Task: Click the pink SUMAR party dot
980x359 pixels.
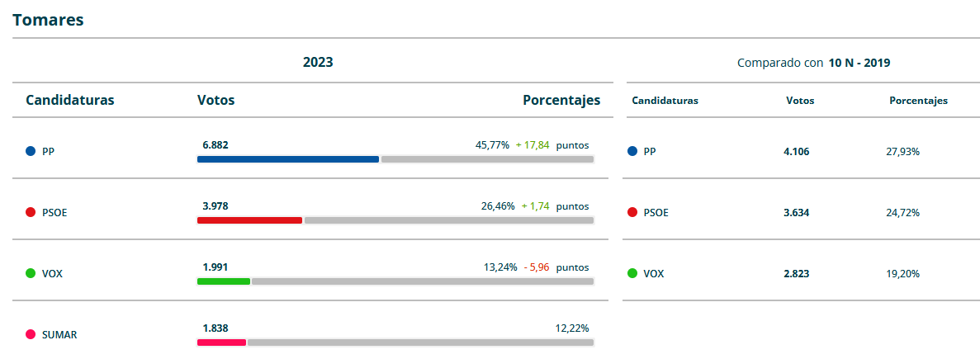Action: pos(31,335)
